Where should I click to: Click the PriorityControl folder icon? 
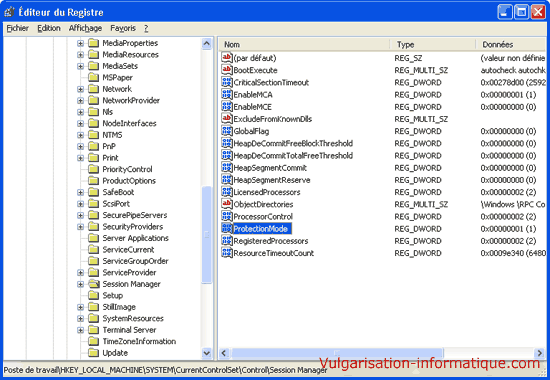click(x=93, y=169)
